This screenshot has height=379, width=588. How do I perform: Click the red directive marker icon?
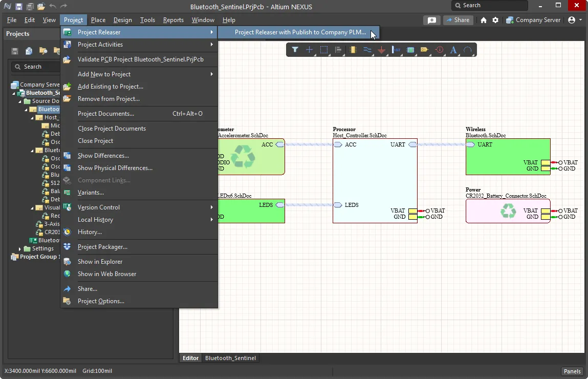439,50
